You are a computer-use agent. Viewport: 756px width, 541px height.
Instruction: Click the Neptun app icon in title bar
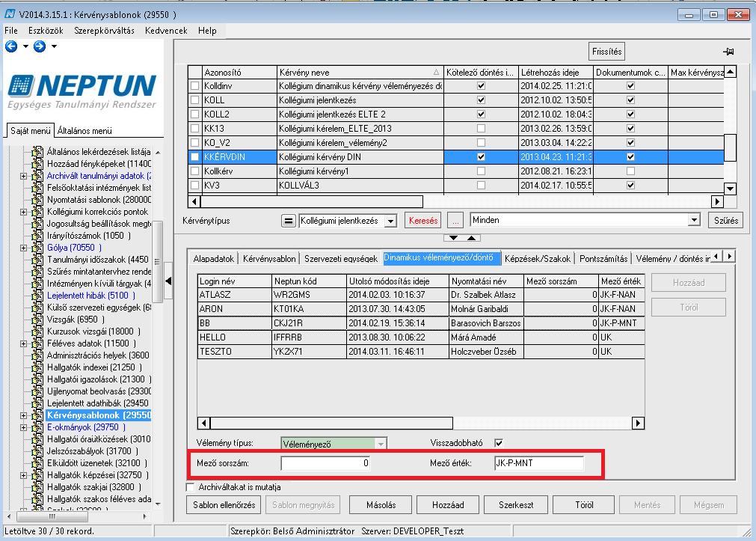click(x=10, y=14)
